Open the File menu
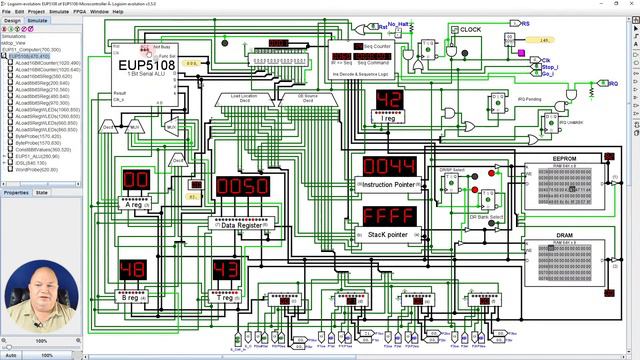This screenshot has width=640, height=360. pyautogui.click(x=6, y=11)
